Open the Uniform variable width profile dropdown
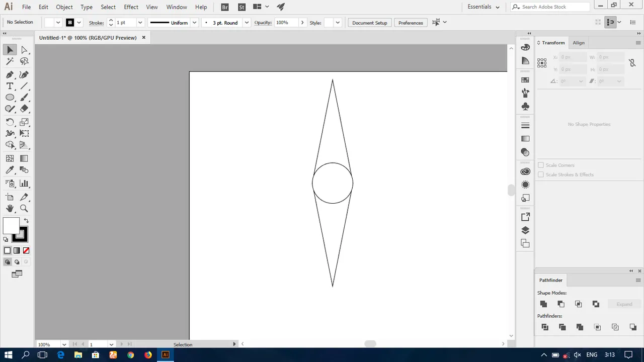The image size is (644, 362). (x=194, y=23)
